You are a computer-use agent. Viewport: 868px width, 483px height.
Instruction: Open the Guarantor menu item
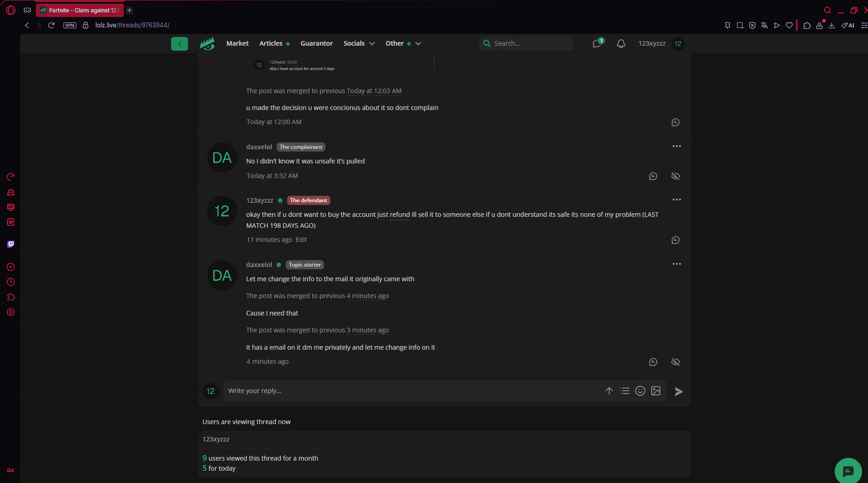click(316, 43)
